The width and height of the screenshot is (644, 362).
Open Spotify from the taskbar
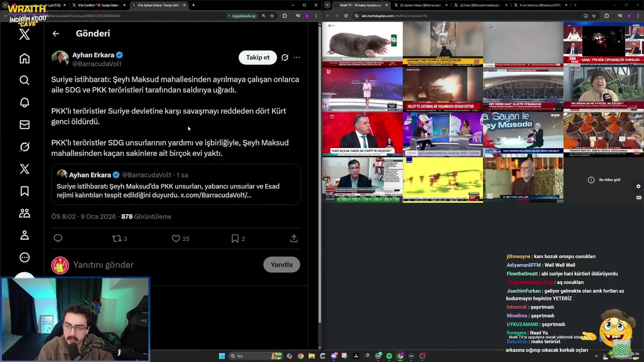[389, 356]
